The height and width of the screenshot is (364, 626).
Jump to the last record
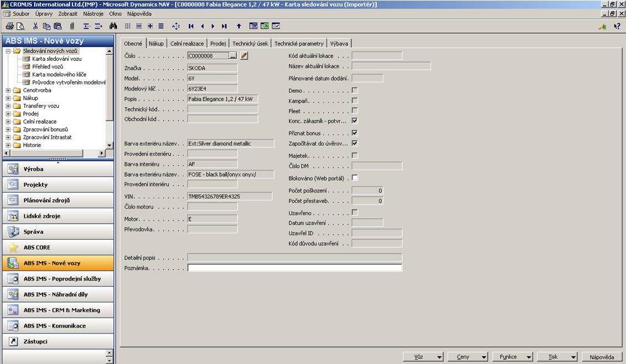(224, 27)
